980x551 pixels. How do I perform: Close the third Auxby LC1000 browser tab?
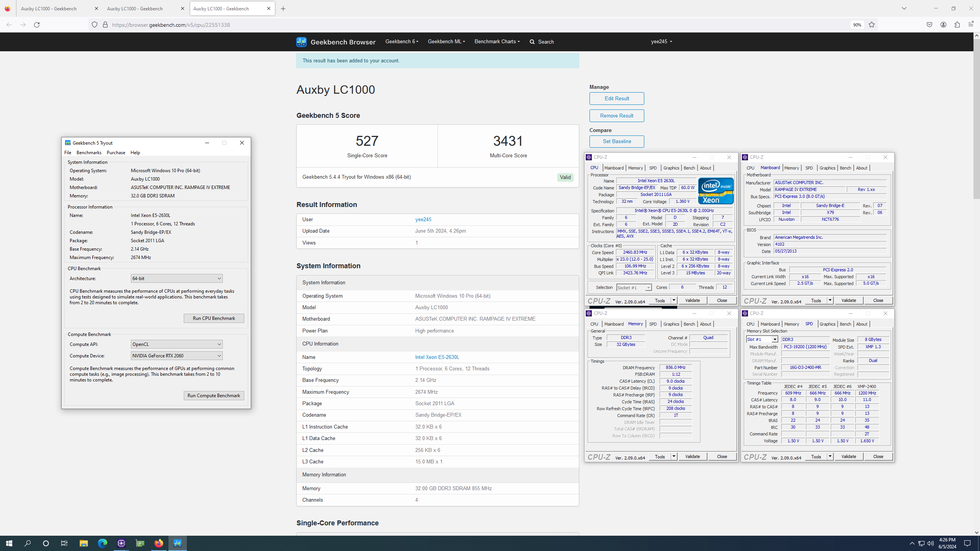click(269, 8)
